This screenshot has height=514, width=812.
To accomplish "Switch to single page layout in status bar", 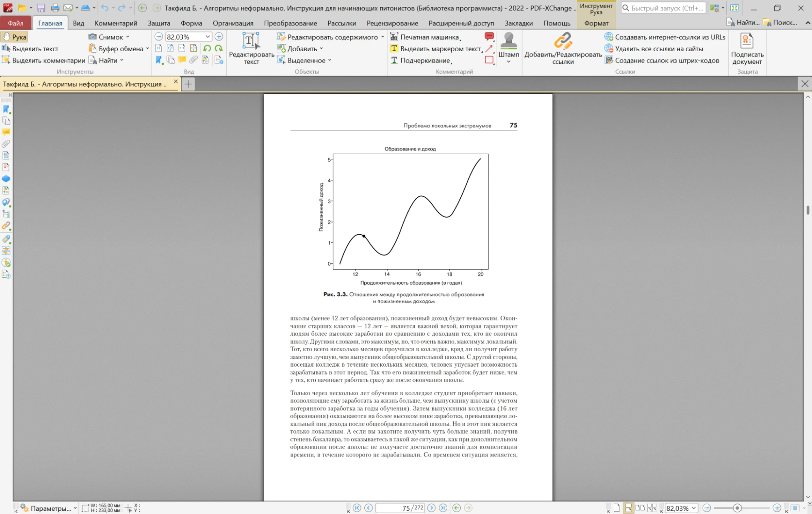I will tap(617, 508).
